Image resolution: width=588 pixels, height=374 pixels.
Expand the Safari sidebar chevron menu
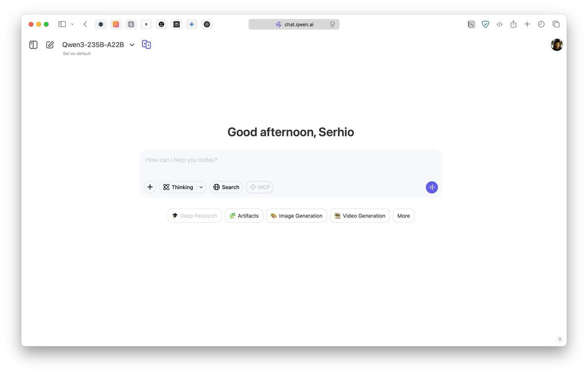click(x=72, y=24)
